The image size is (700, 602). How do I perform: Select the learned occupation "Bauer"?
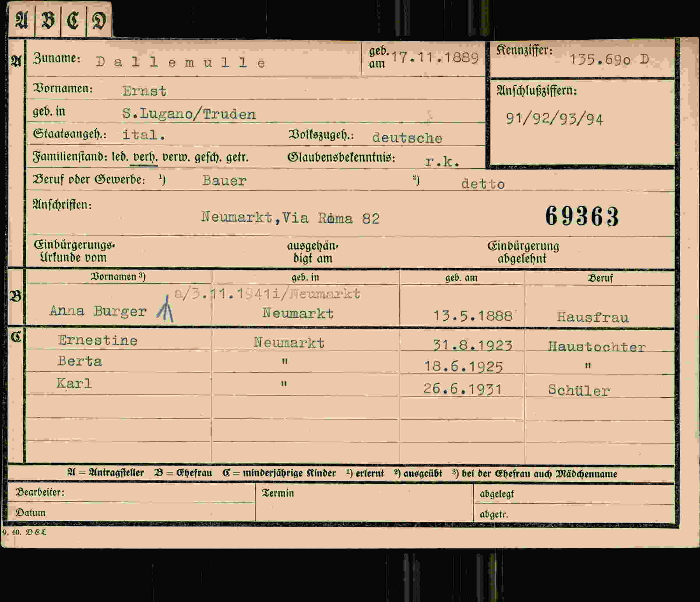224,180
